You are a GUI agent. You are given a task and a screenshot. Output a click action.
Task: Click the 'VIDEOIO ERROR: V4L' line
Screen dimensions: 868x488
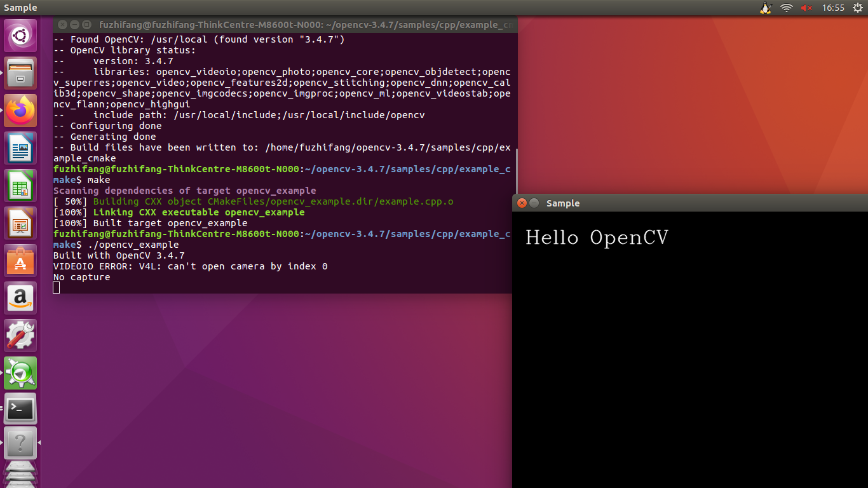191,266
